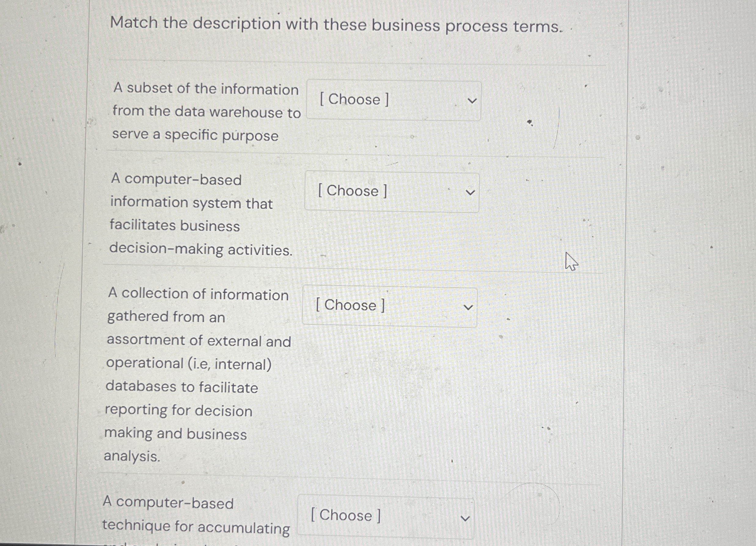The image size is (756, 546).
Task: Open the Choose dropdown for decision-making information system
Action: point(392,192)
